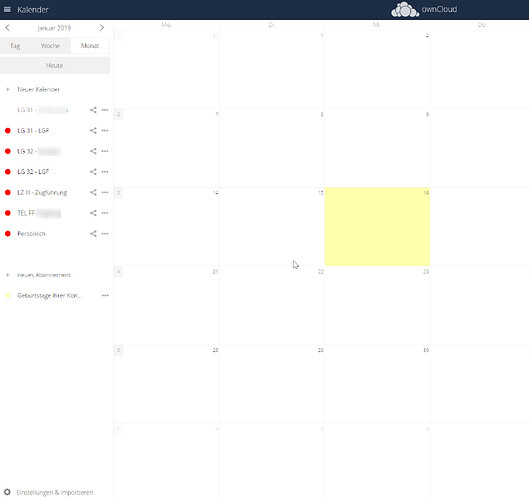Screen dimensions: 529x500
Task: Click day cell 15 in calendar
Action: click(272, 226)
